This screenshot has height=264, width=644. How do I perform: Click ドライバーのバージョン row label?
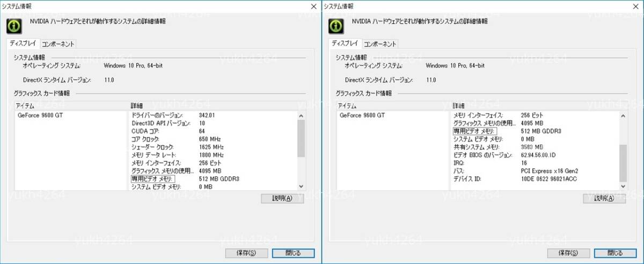pyautogui.click(x=157, y=115)
